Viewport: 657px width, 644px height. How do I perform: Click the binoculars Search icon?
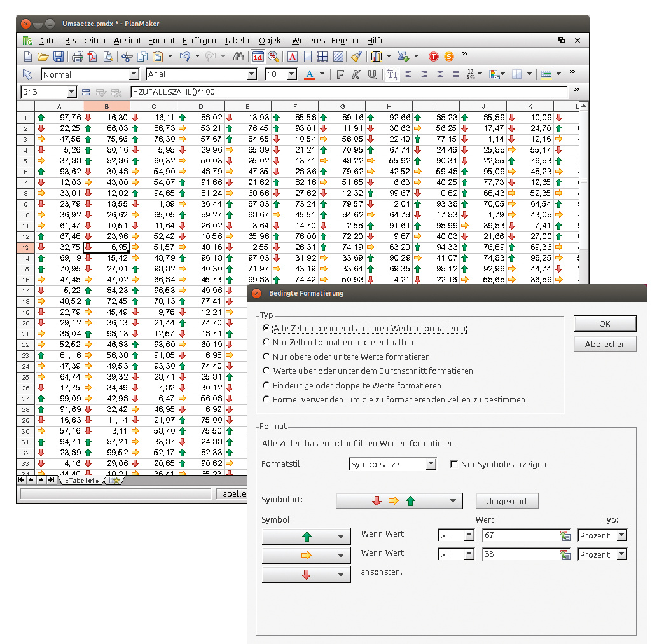[239, 57]
